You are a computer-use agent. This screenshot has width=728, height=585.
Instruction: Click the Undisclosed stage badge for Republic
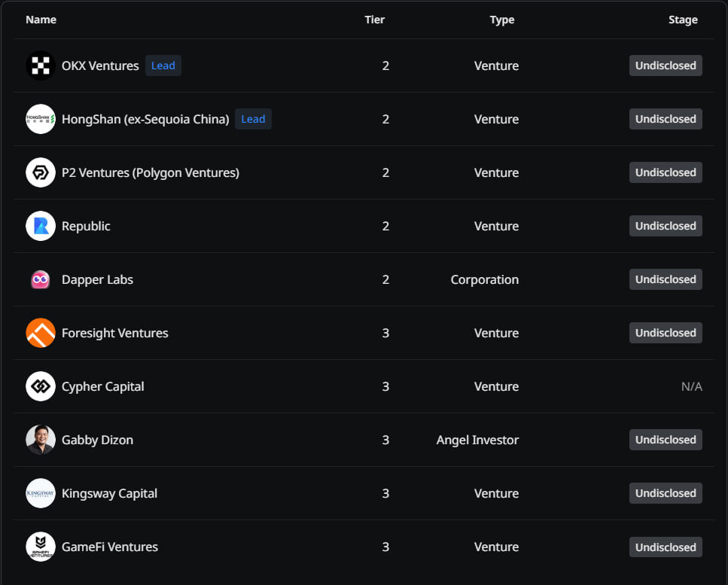(x=666, y=227)
